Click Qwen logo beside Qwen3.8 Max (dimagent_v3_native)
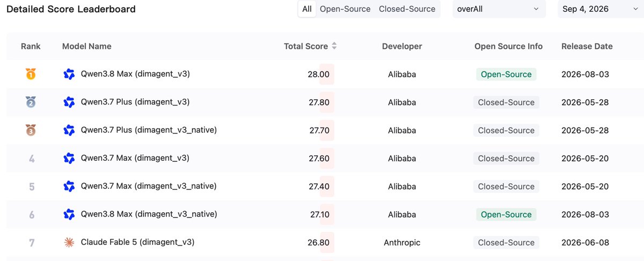This screenshot has width=644, height=261. click(x=69, y=214)
